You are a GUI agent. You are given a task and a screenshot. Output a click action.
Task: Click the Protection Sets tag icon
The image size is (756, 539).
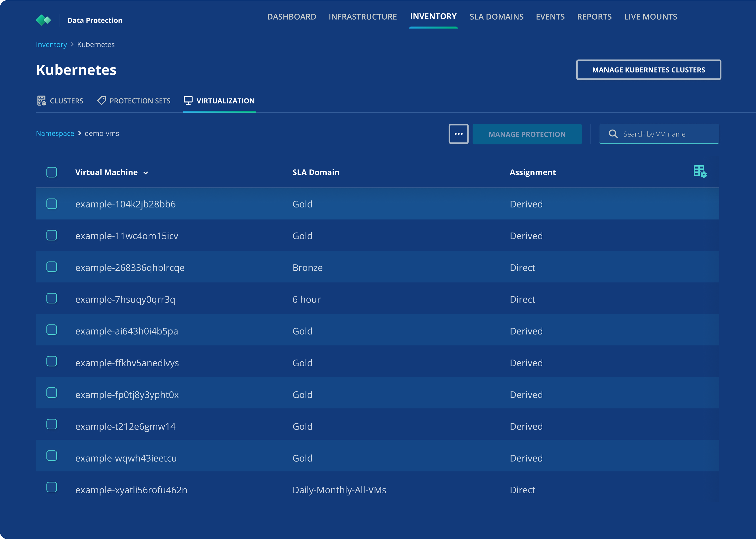(x=102, y=101)
